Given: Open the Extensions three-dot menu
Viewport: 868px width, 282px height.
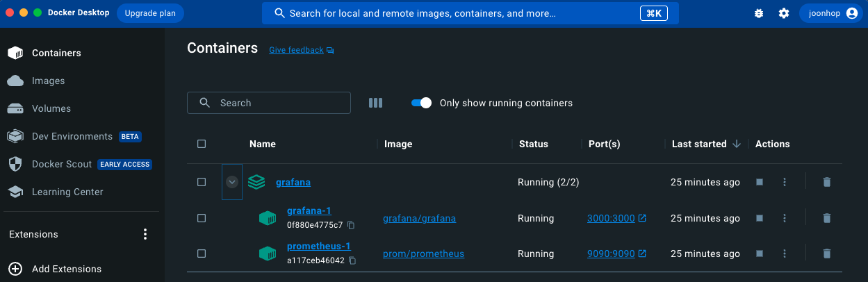Looking at the screenshot, I should click(145, 234).
